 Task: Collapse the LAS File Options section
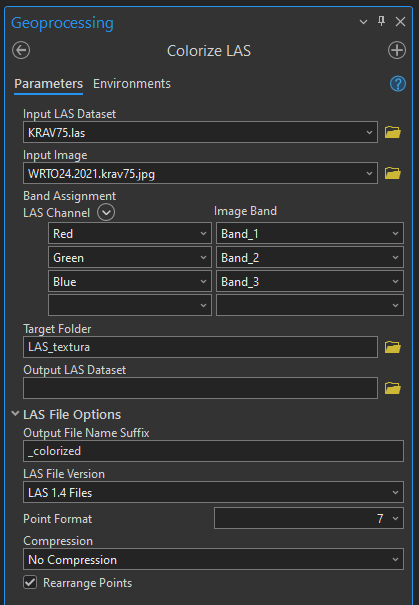[x=15, y=414]
